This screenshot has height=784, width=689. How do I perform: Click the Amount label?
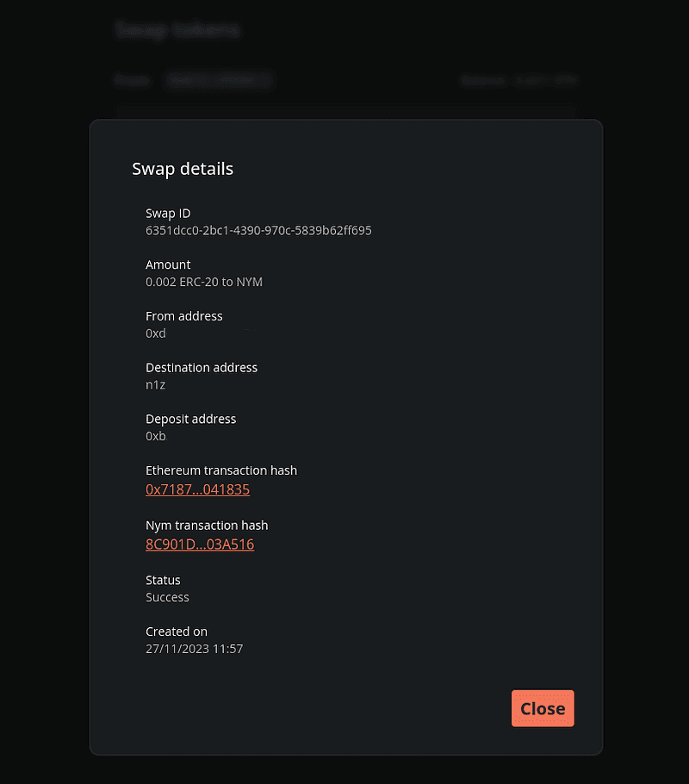coord(168,264)
